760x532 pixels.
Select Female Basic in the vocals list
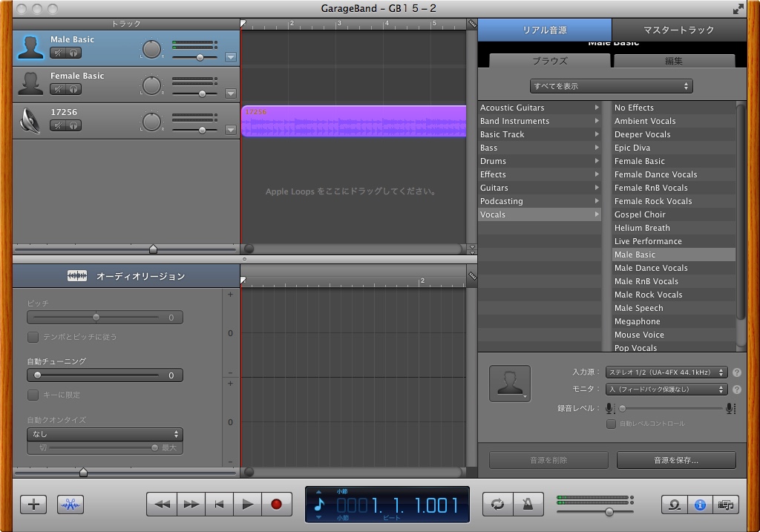pyautogui.click(x=640, y=161)
